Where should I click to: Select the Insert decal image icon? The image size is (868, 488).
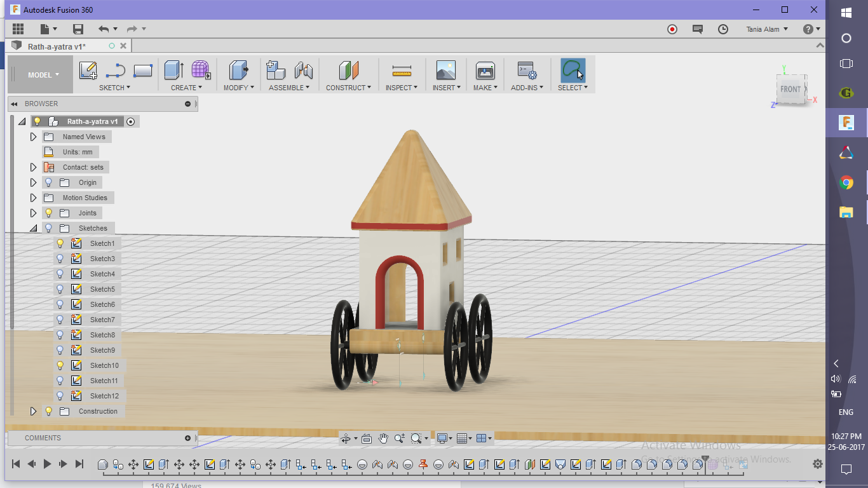445,70
